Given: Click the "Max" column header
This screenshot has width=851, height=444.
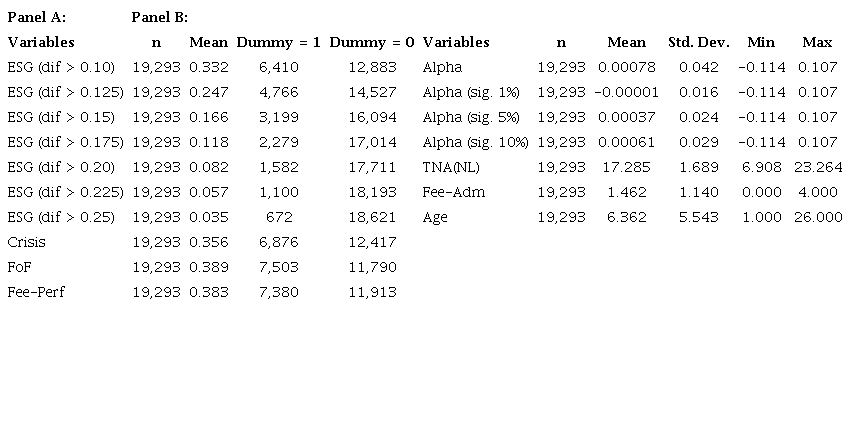Looking at the screenshot, I should click(x=817, y=42).
